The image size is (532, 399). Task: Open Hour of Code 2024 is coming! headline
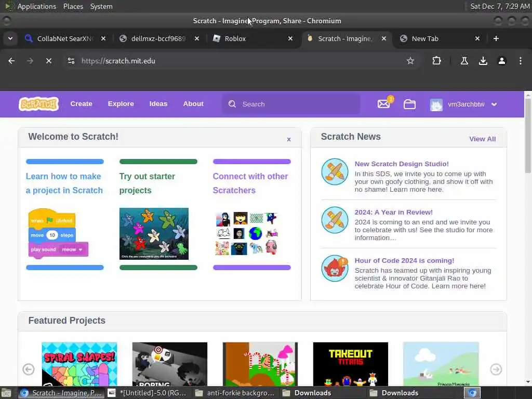(404, 261)
